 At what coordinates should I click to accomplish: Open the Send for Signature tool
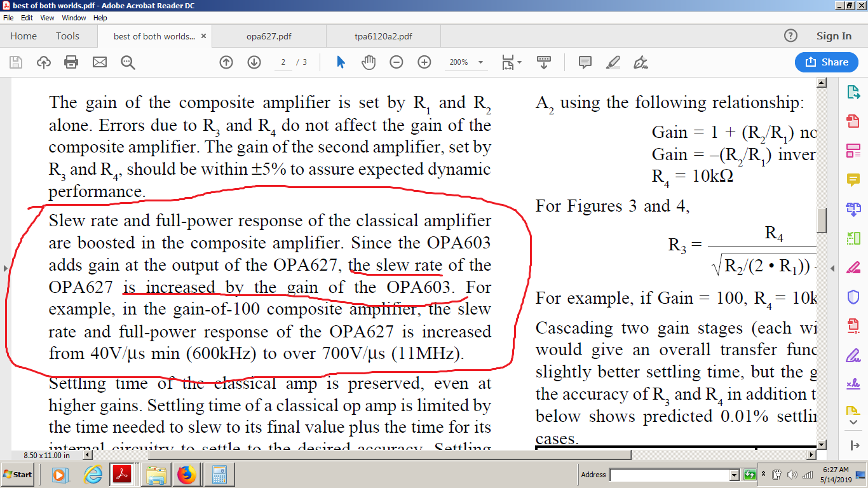(853, 384)
